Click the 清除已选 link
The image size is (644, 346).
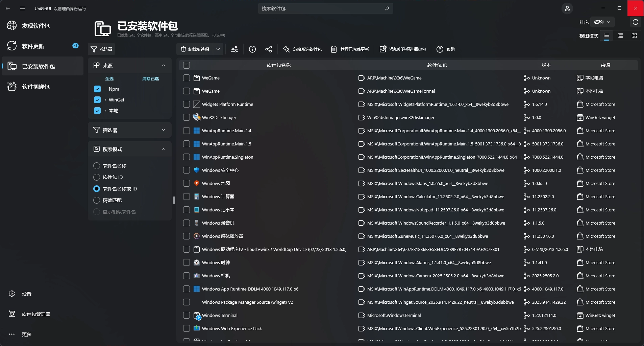[x=150, y=78]
